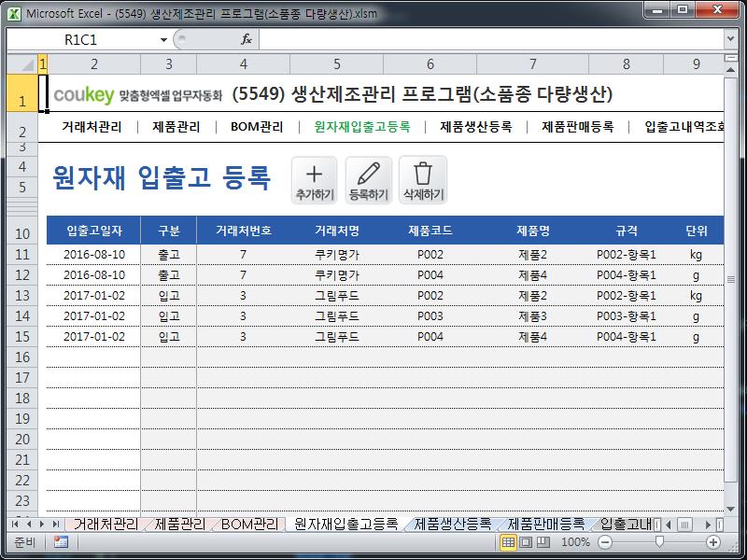
Task: Click horizontal scrollbar right arrow
Action: coord(708,525)
